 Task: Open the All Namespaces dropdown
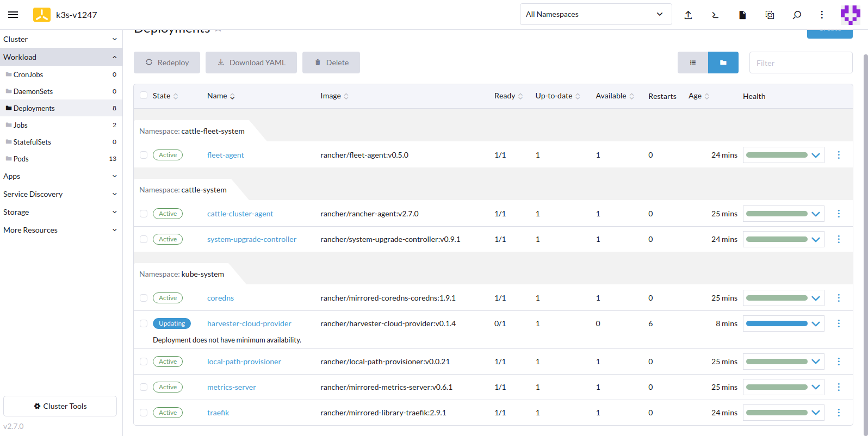tap(596, 14)
